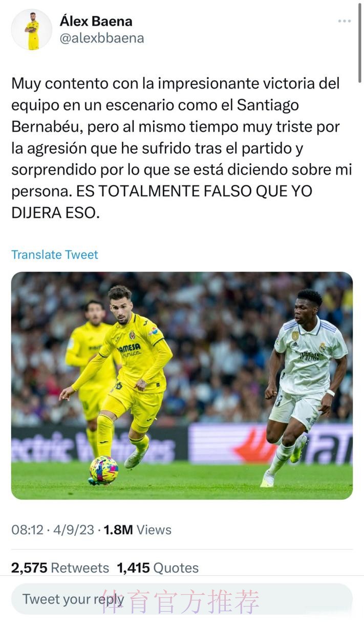364x622 pixels.
Task: Open the three-dot more options menu
Action: coord(345,21)
